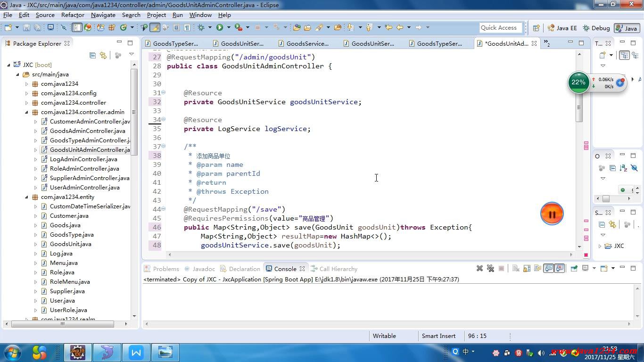Click Package Explorer vertical scrollbar thumb
This screenshot has width=644, height=362.
(x=134, y=111)
